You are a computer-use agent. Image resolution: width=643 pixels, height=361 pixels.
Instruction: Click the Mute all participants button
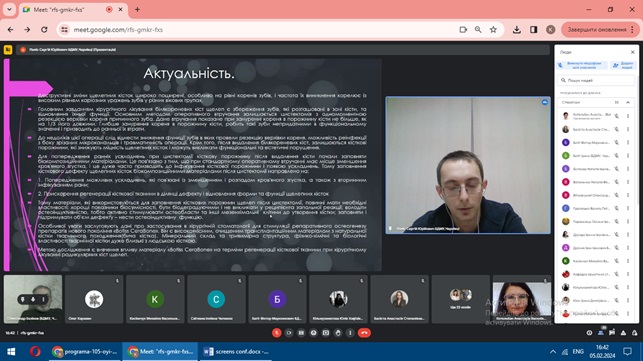(x=581, y=65)
